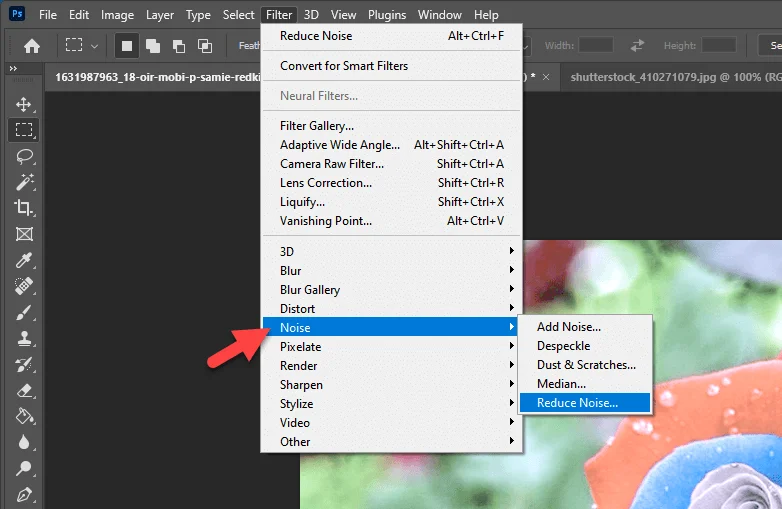The width and height of the screenshot is (782, 509).
Task: Expand the Pixelate submenu
Action: click(x=391, y=346)
